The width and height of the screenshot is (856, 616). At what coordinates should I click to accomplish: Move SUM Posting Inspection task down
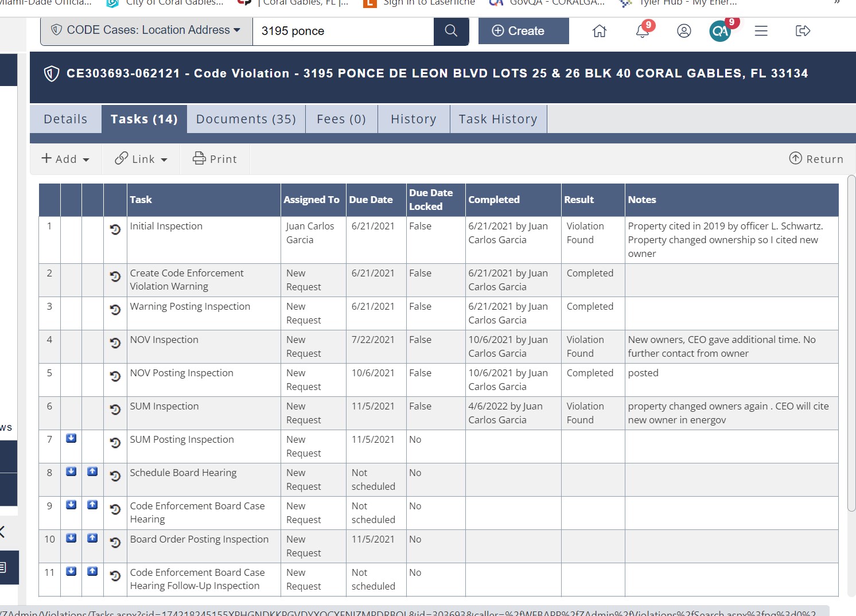71,439
